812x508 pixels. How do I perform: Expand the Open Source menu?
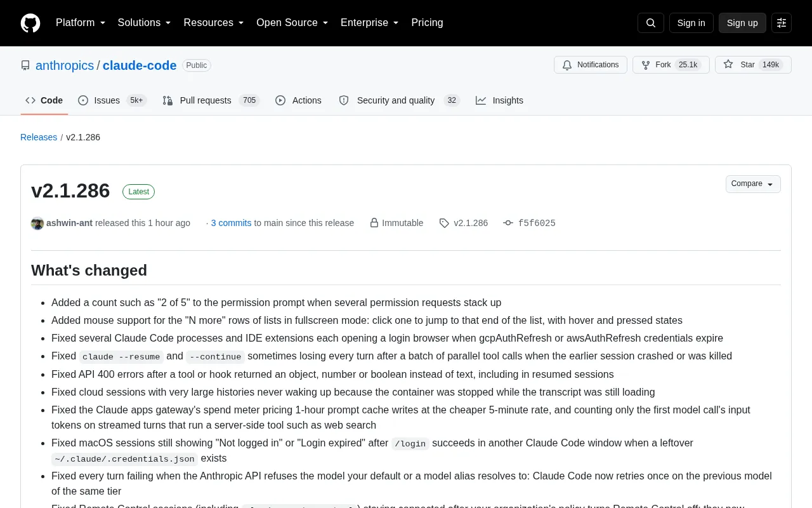point(292,23)
